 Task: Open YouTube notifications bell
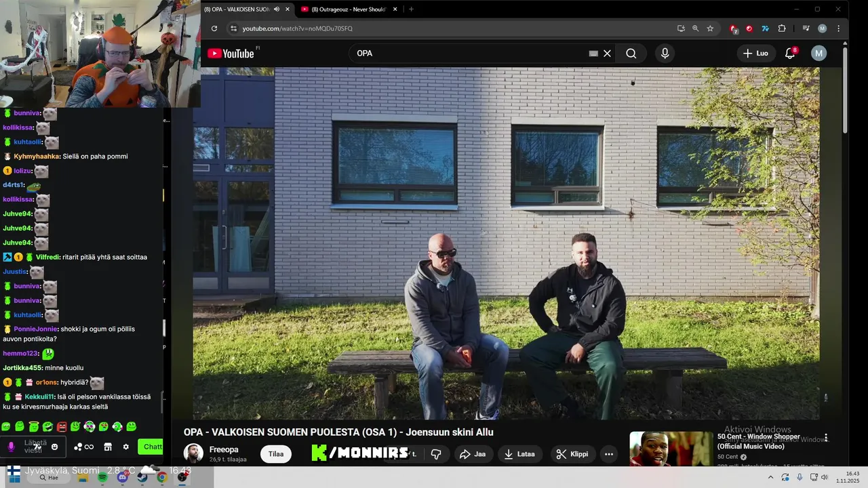790,54
